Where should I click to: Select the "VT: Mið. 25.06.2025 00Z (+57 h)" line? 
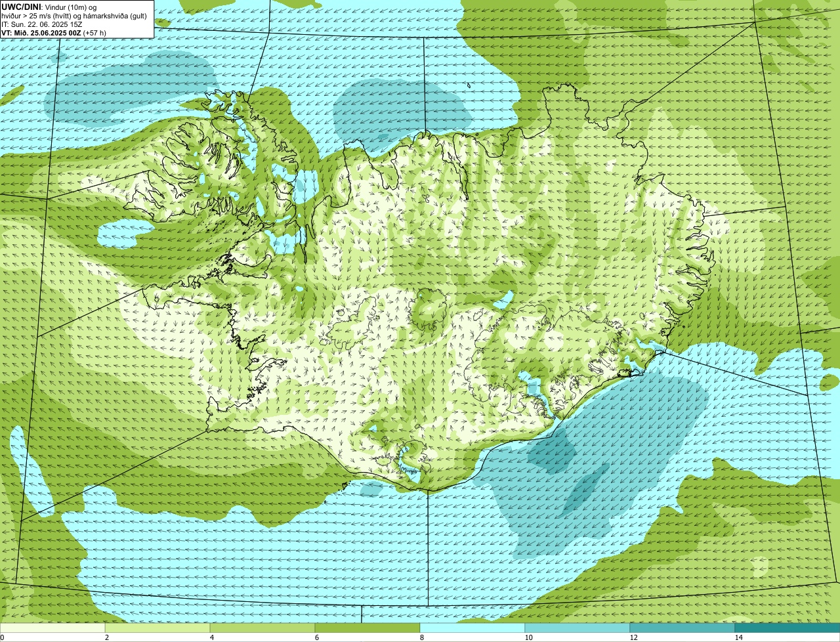click(x=54, y=32)
